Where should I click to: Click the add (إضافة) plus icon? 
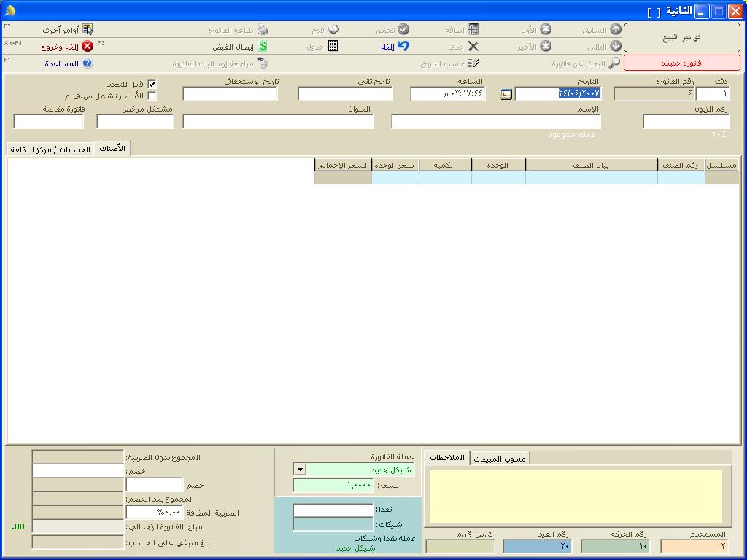(x=473, y=29)
